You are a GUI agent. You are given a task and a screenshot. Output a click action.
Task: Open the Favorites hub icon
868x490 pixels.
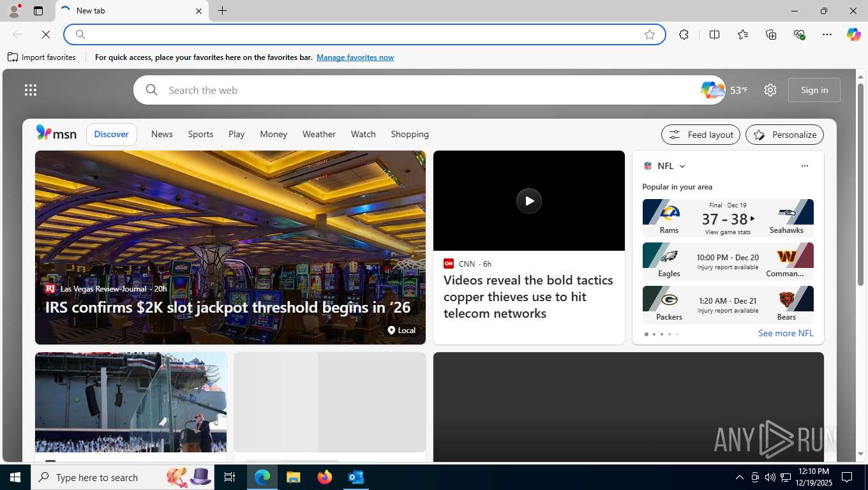coord(742,34)
